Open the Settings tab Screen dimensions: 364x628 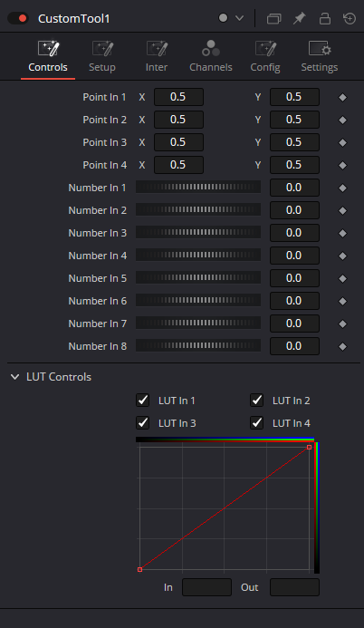[320, 56]
